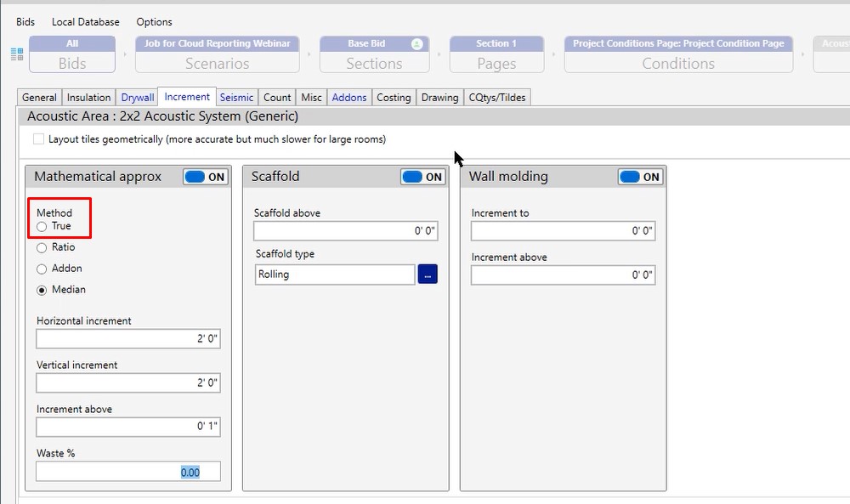
Task: Click the All Bids breadcrumb button
Action: (72, 55)
